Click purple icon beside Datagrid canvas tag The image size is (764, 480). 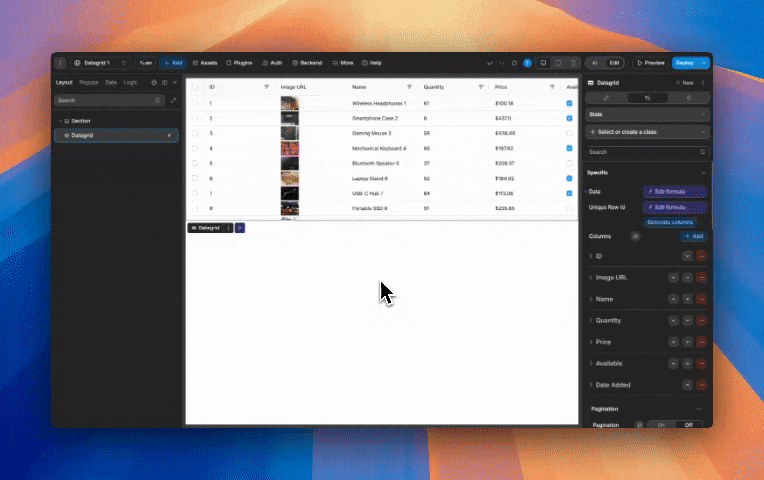point(240,228)
